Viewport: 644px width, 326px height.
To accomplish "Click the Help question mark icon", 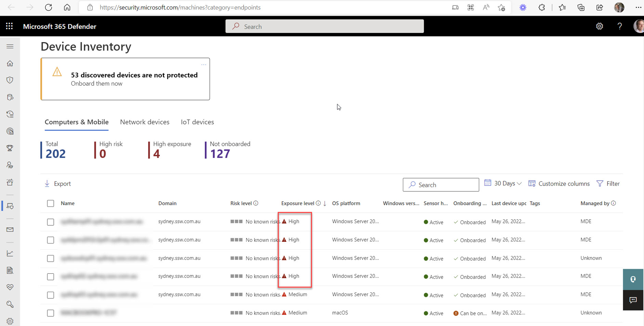I will tap(619, 26).
